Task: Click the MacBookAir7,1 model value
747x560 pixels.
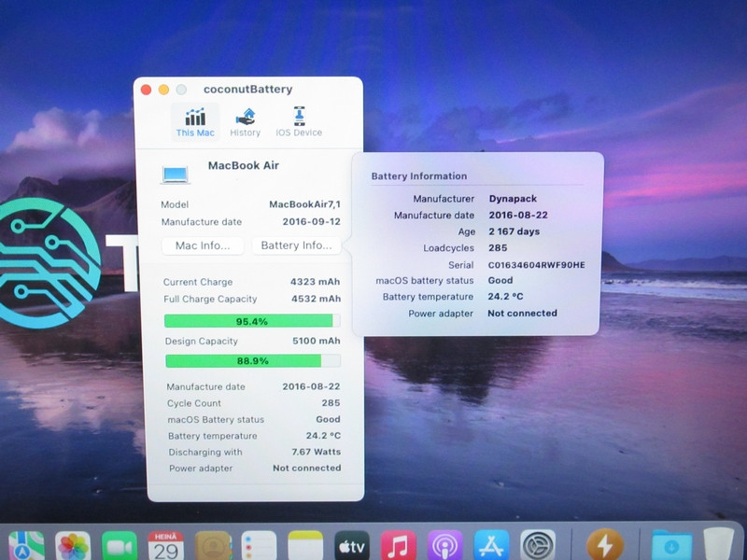Action: click(305, 204)
